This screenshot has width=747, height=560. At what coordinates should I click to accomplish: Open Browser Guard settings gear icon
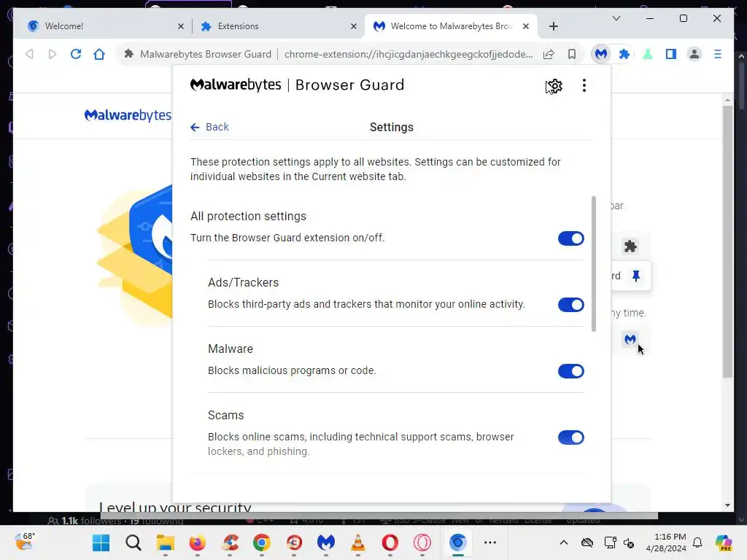pyautogui.click(x=554, y=86)
